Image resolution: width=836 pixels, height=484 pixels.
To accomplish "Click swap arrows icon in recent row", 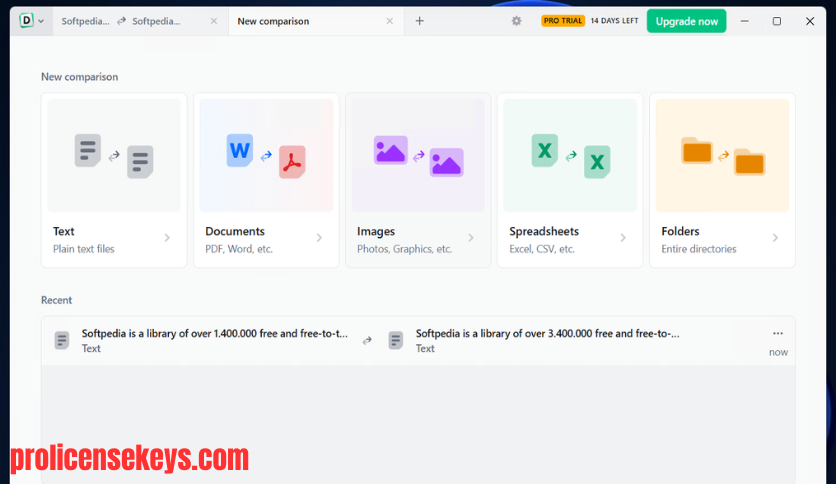I will tap(367, 341).
